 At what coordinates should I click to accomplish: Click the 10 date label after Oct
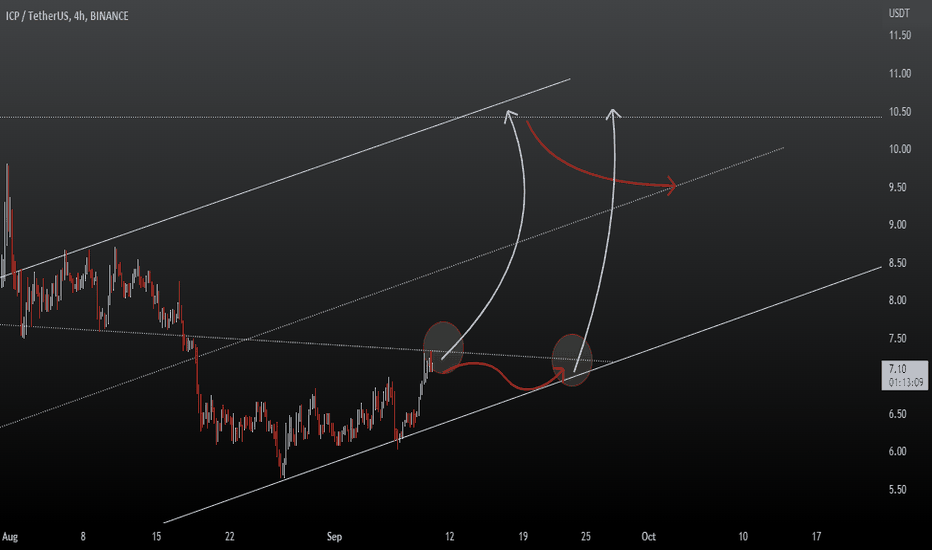pyautogui.click(x=743, y=536)
